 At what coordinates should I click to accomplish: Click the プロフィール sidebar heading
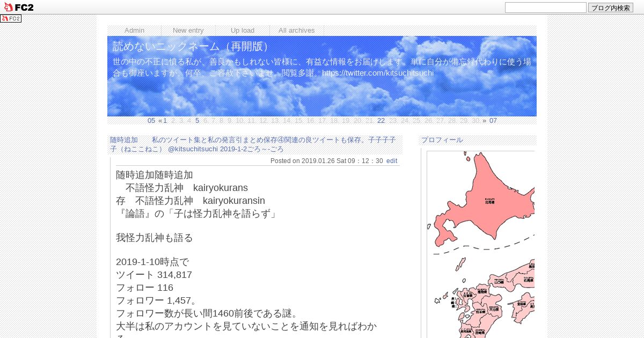click(x=442, y=140)
